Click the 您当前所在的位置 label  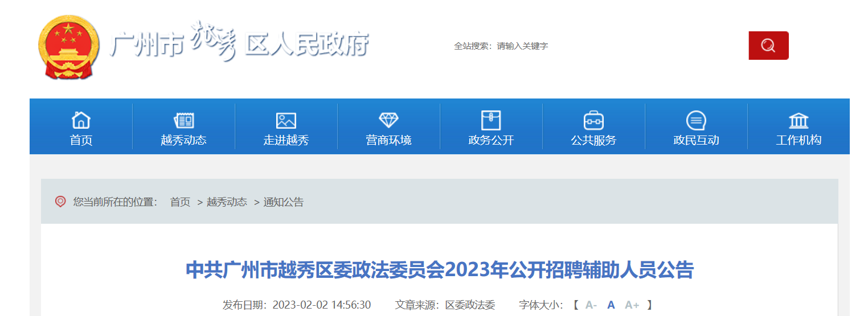tap(115, 202)
